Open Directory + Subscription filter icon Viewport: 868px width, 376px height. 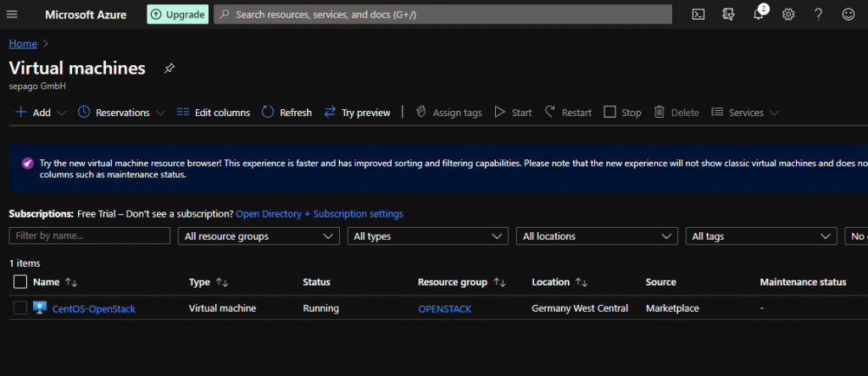point(728,14)
